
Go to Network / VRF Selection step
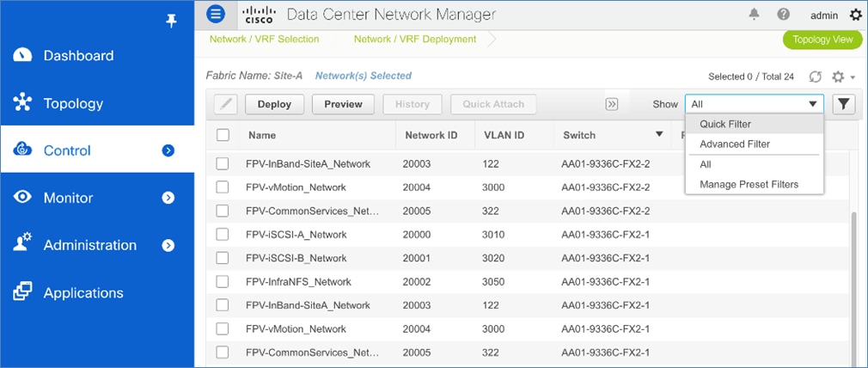(x=264, y=40)
